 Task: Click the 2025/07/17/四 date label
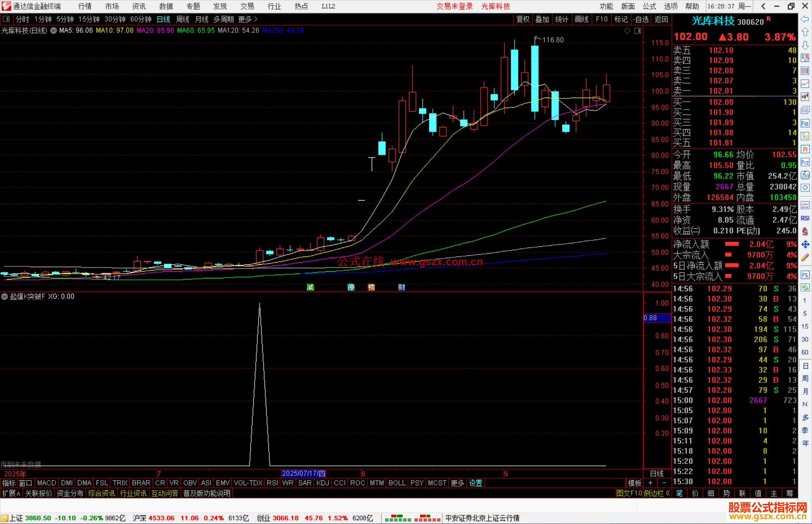click(x=304, y=473)
